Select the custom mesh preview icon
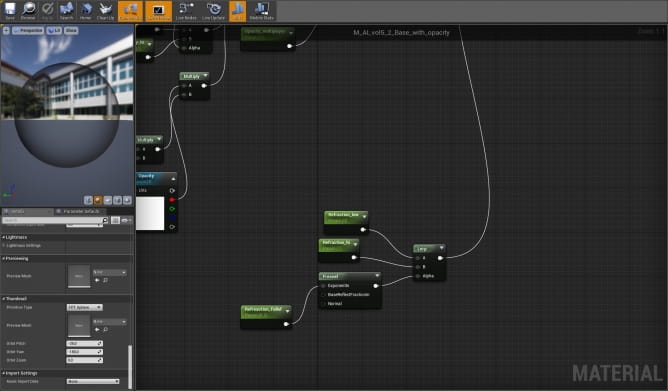The image size is (668, 391). [127, 200]
